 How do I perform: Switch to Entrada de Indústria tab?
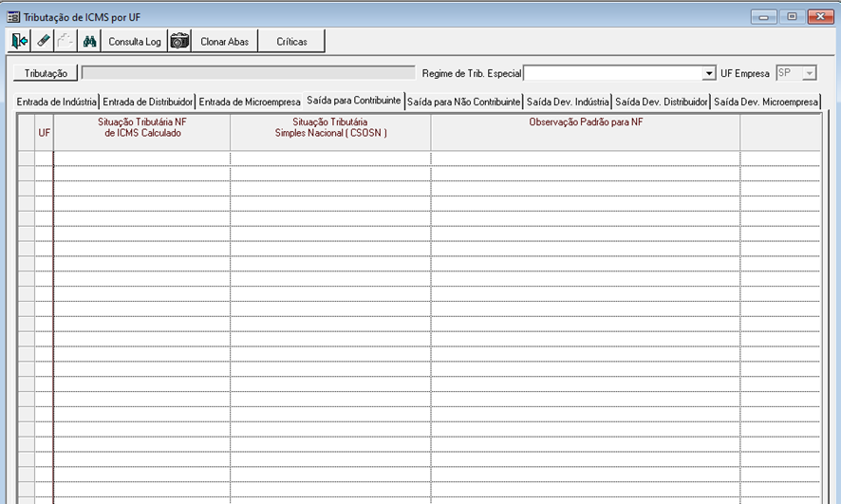coord(56,102)
